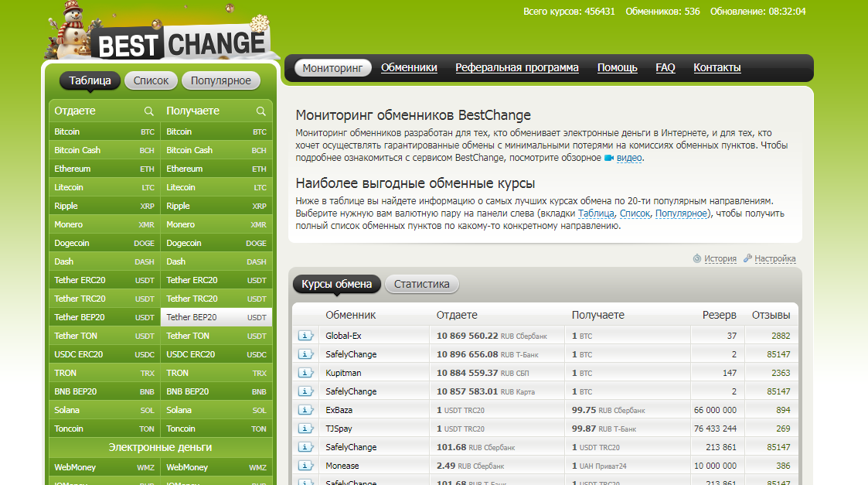Click the Настройка wrench icon
The height and width of the screenshot is (485, 868).
(747, 258)
